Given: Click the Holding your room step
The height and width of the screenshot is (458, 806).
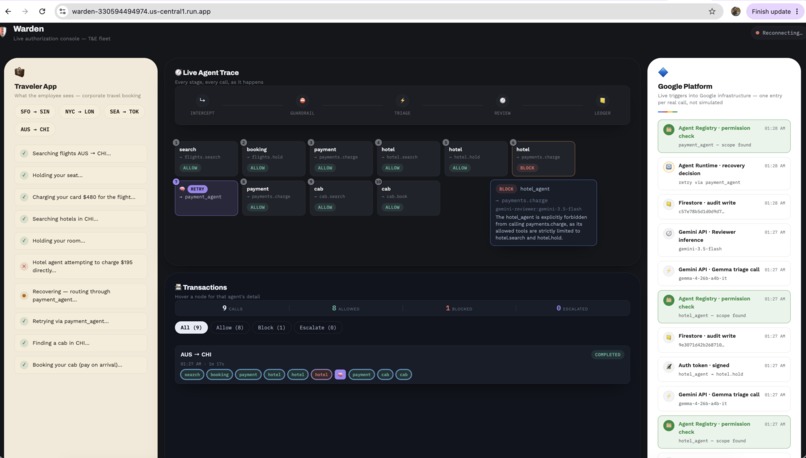Looking at the screenshot, I should (x=81, y=241).
